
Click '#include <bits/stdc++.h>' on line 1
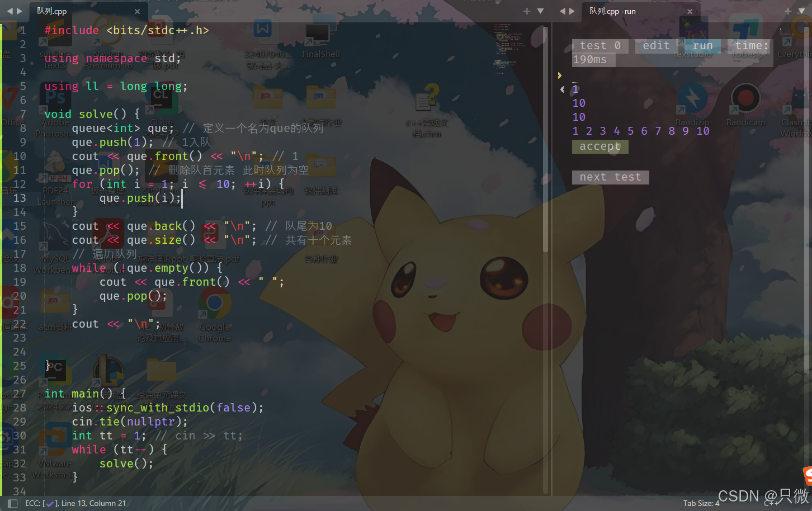tap(126, 31)
